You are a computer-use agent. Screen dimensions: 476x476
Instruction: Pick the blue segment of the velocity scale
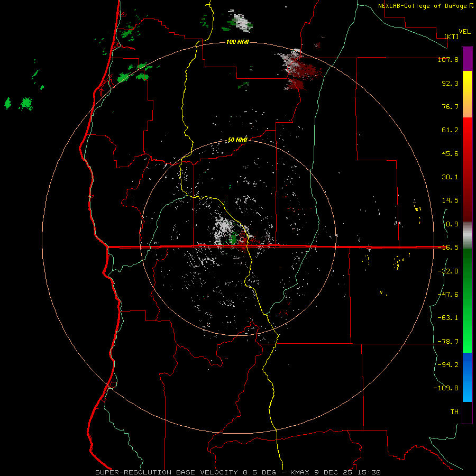coord(467,377)
